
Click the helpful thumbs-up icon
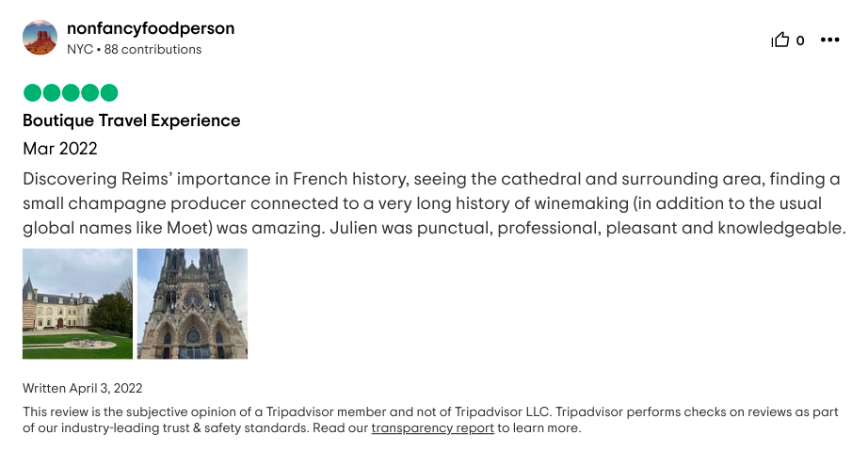coord(780,40)
